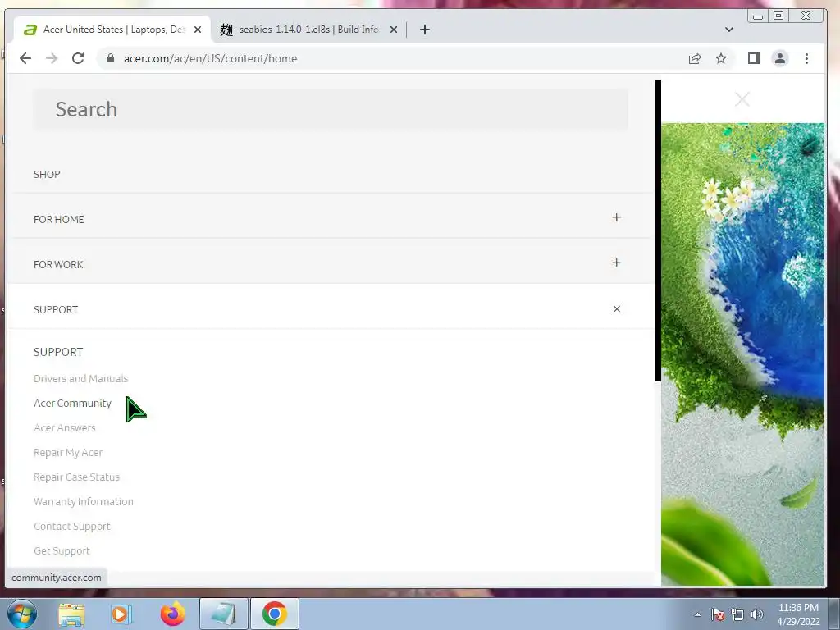Screen dimensions: 840x630
Task: Open the SHOP menu item
Action: click(x=47, y=174)
